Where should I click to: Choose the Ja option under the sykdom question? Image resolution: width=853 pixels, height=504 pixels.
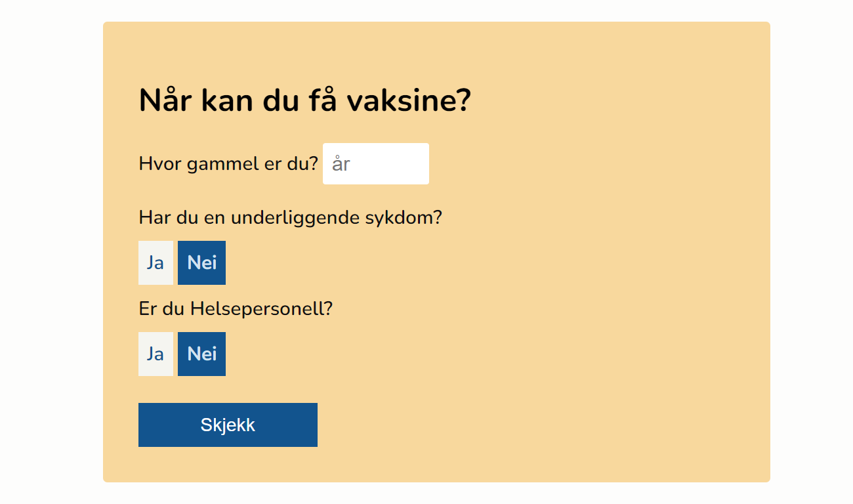156,262
